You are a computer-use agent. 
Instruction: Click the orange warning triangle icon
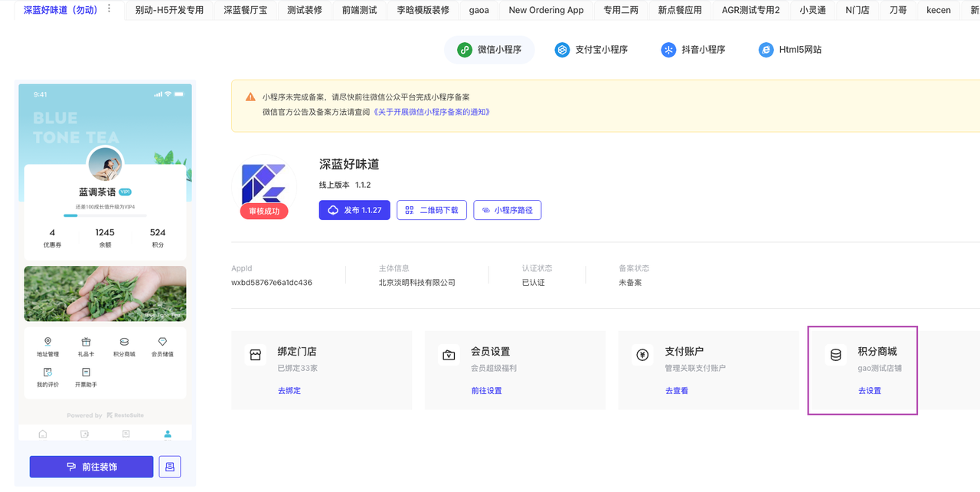point(250,97)
